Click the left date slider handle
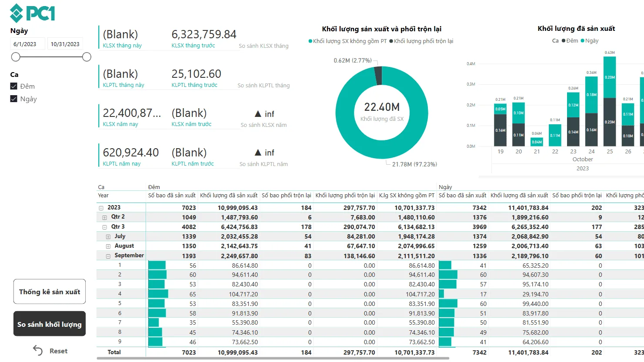This screenshot has width=644, height=362. click(x=16, y=57)
